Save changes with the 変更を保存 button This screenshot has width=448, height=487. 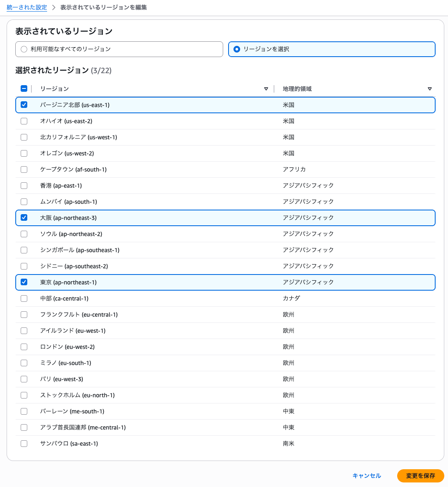coord(420,476)
